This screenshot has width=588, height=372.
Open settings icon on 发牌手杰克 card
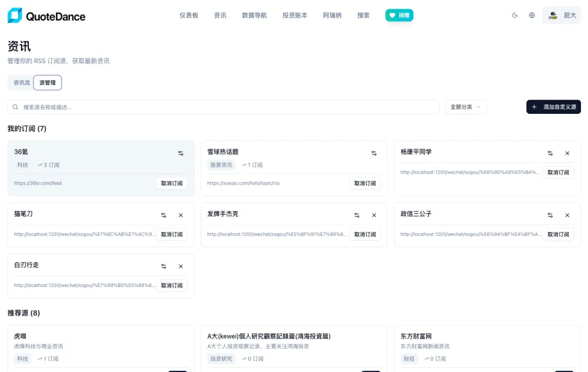pos(357,215)
